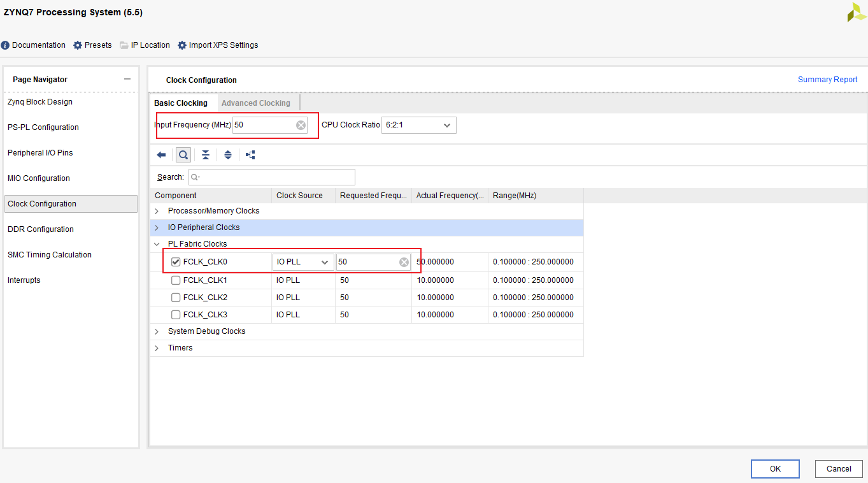
Task: Click FCLK_CLK1 requested frequency cell
Action: click(x=373, y=280)
